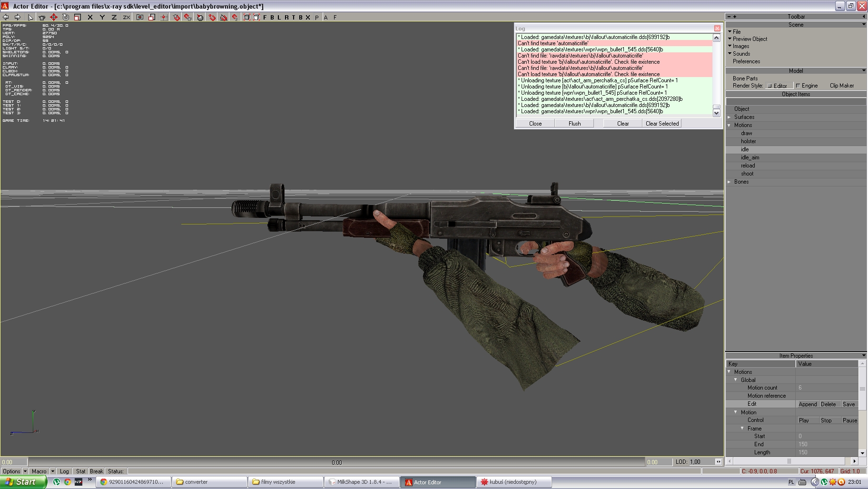The image size is (868, 489).
Task: Select Arcball camera mode (A)
Action: [x=326, y=17]
